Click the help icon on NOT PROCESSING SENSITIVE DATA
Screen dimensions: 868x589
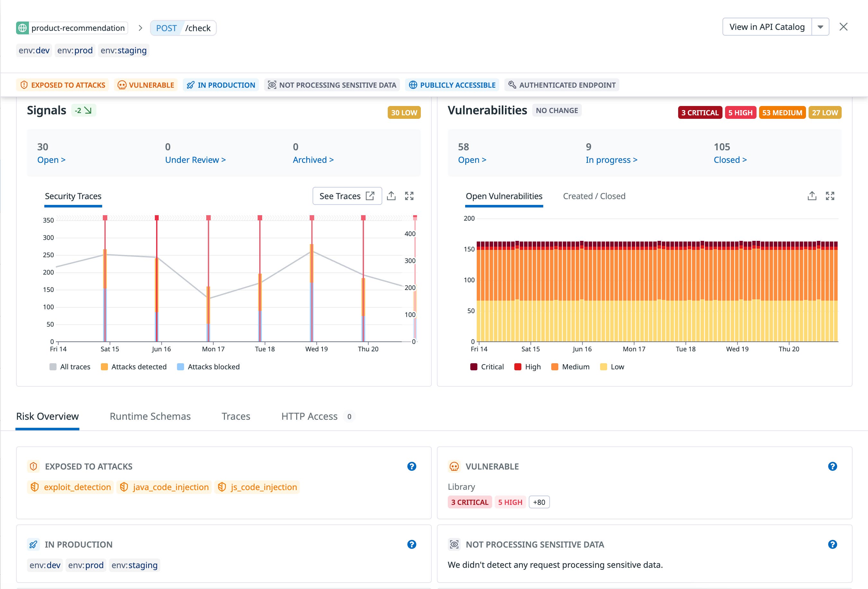(x=833, y=545)
